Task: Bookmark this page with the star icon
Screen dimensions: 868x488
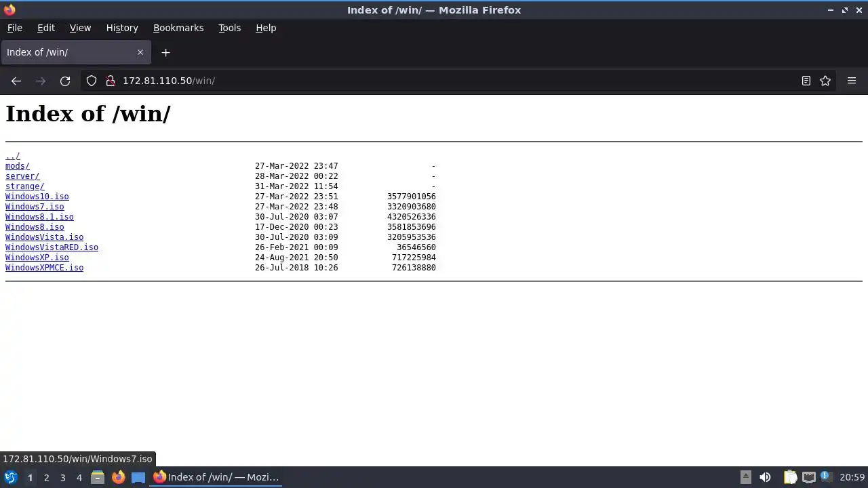Action: click(x=825, y=81)
